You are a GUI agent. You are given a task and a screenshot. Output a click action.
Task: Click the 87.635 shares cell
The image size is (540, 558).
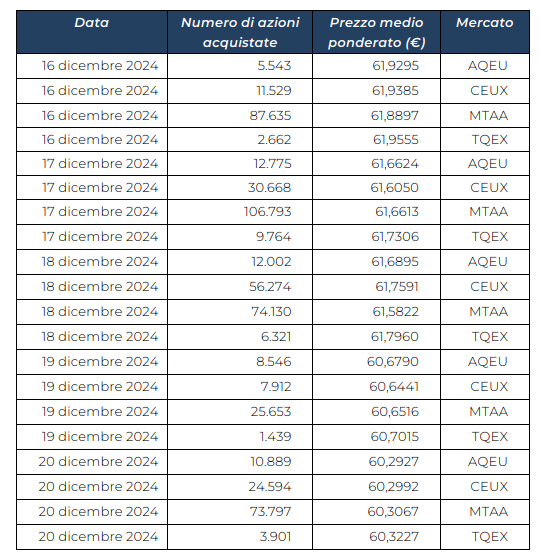[240, 116]
